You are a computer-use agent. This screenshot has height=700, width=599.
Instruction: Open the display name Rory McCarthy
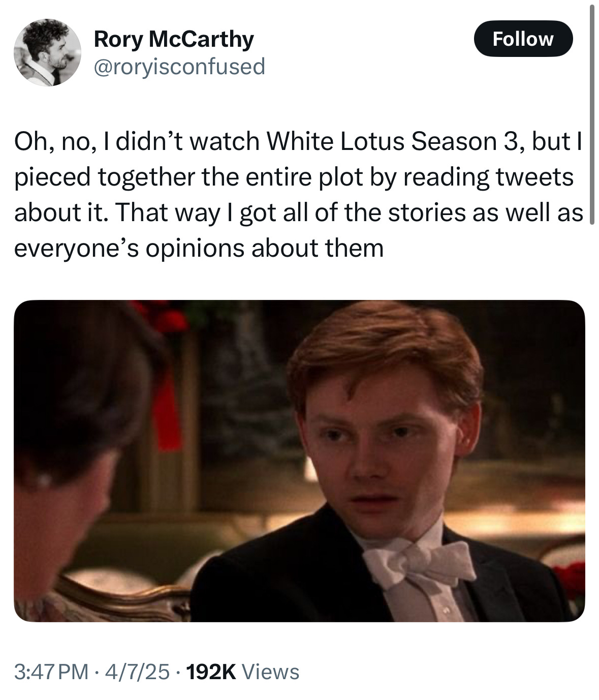click(174, 39)
